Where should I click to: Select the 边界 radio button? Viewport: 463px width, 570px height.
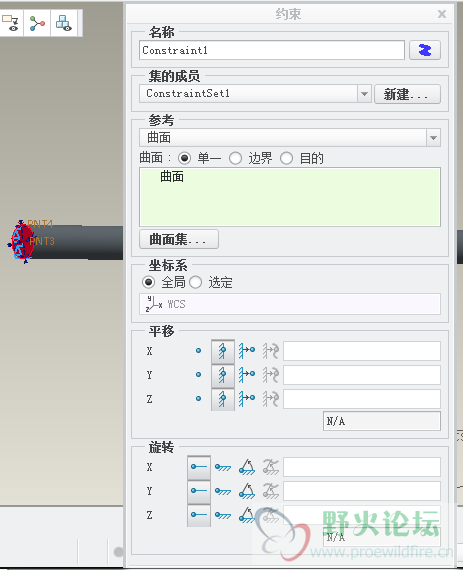pyautogui.click(x=235, y=158)
